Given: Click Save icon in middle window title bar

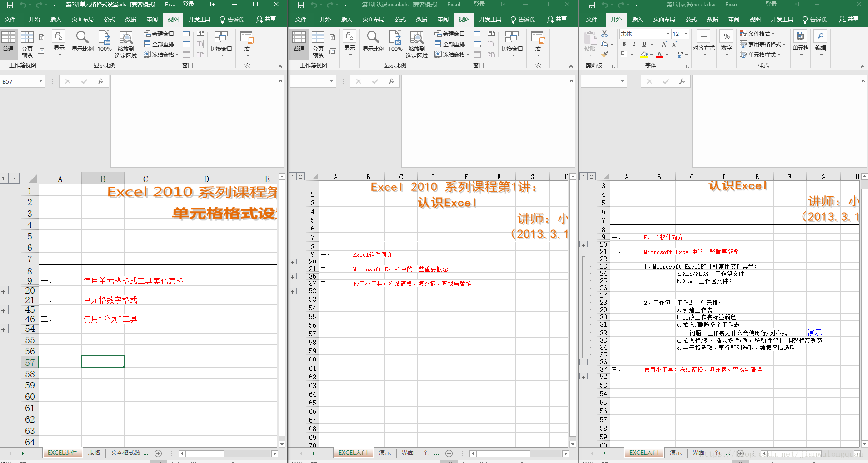Looking at the screenshot, I should click(x=300, y=5).
